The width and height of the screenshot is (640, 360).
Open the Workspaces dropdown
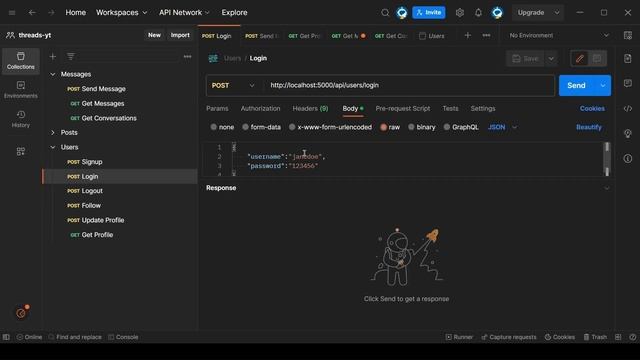[121, 13]
